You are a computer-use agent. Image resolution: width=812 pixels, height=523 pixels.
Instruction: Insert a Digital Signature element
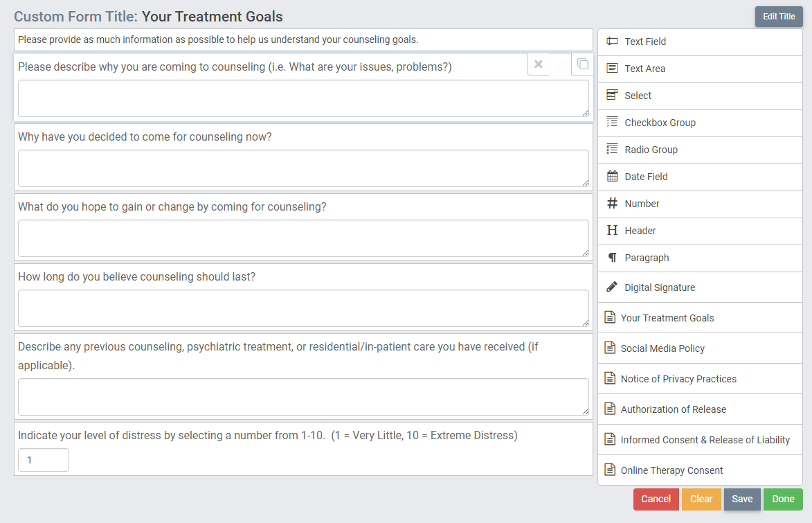(x=700, y=287)
